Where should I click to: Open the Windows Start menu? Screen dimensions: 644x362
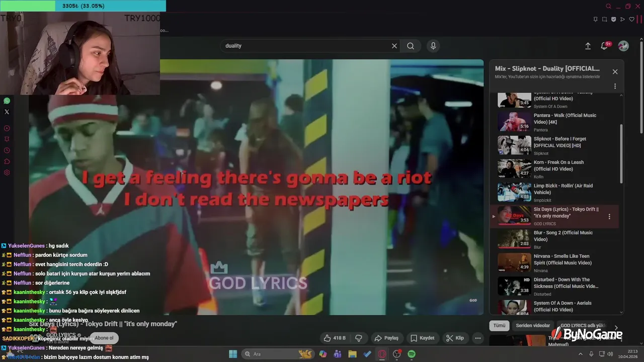pyautogui.click(x=233, y=354)
